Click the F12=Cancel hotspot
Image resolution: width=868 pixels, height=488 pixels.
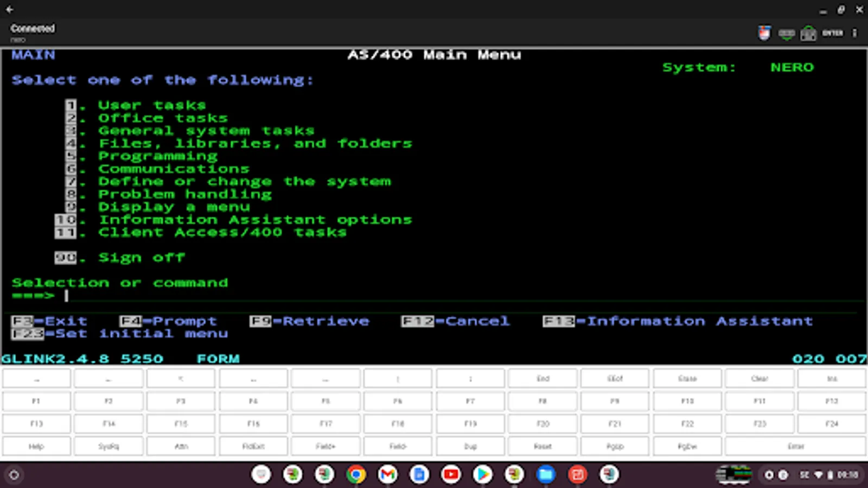tap(456, 321)
